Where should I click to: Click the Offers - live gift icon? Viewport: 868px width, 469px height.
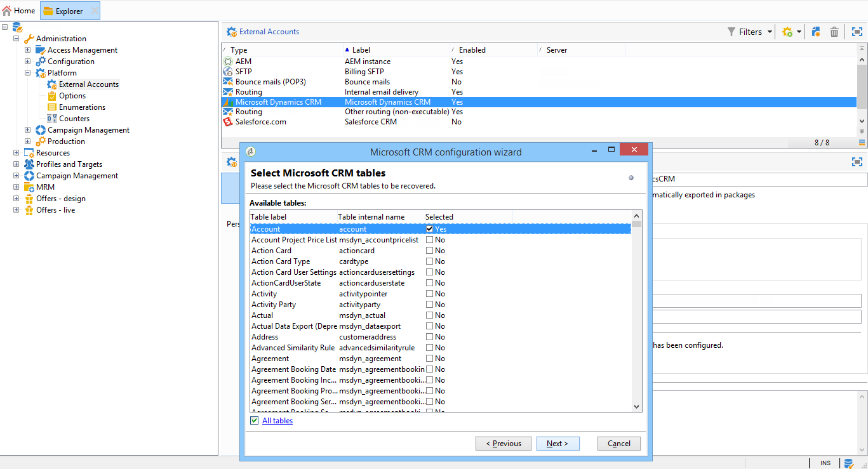pos(29,210)
